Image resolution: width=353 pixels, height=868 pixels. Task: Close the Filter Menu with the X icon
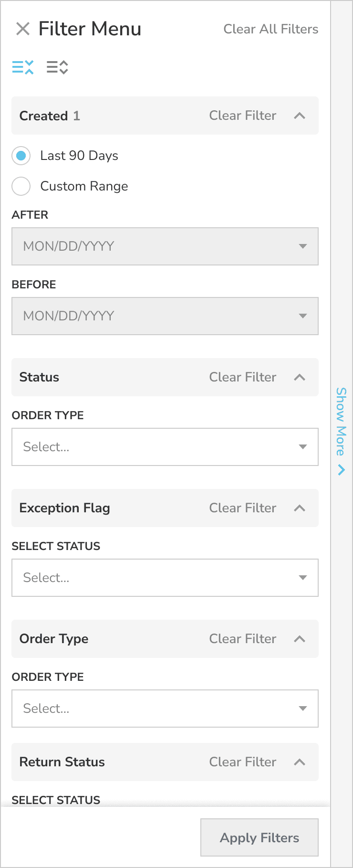click(22, 29)
